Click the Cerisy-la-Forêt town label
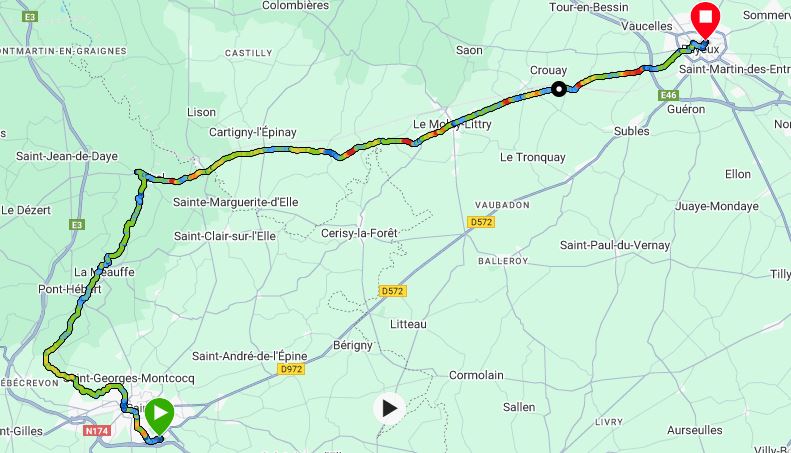791x453 pixels. tap(359, 233)
